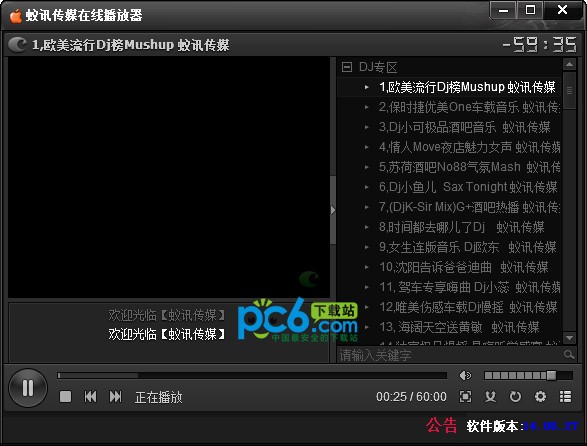This screenshot has height=446, width=587.
Task: Toggle fullscreen video mode icon
Action: [x=465, y=397]
